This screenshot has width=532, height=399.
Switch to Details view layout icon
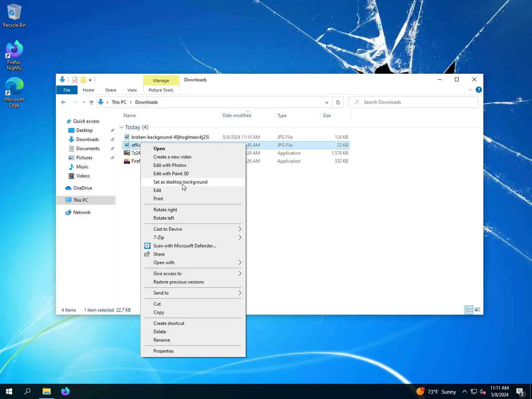pos(469,310)
